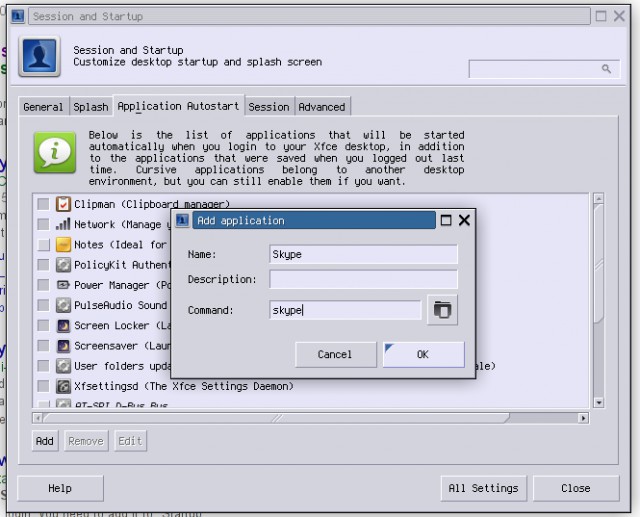Click the PolicyKit Authentication gear icon
Image resolution: width=640 pixels, height=517 pixels.
[63, 265]
